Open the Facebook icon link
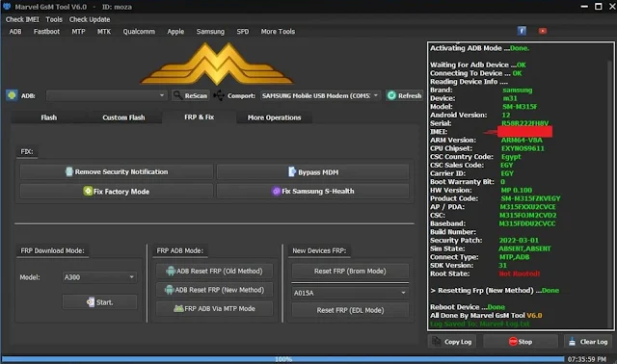 click(x=522, y=31)
